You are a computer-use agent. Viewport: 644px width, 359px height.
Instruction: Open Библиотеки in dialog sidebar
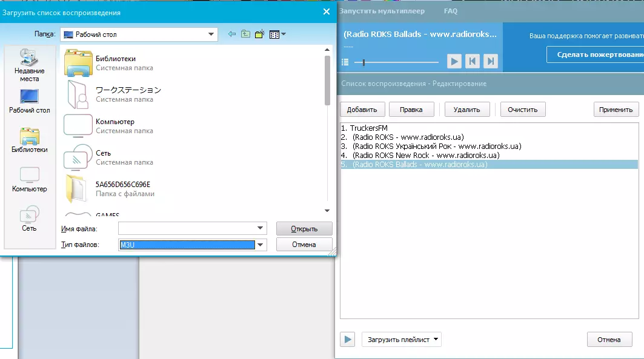click(x=29, y=140)
